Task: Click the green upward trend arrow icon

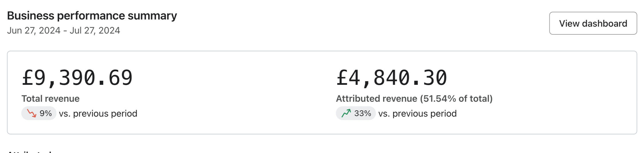Action: pos(346,113)
